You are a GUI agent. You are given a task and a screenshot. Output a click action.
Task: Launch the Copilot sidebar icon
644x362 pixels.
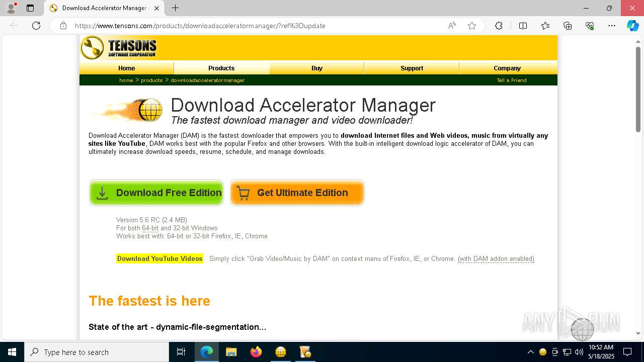click(x=632, y=26)
